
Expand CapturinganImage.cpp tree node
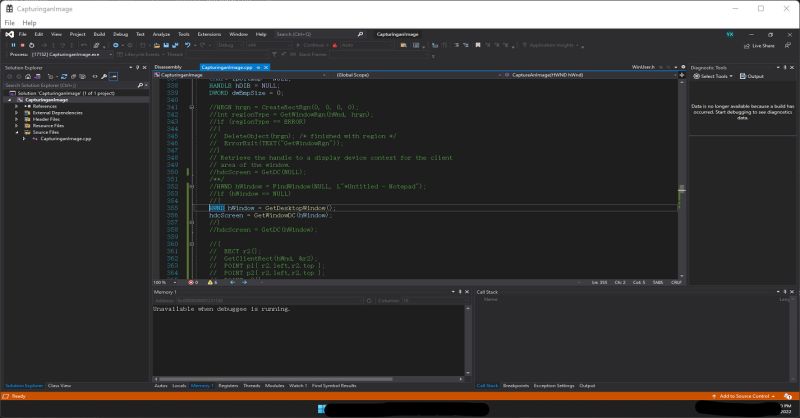[23, 139]
